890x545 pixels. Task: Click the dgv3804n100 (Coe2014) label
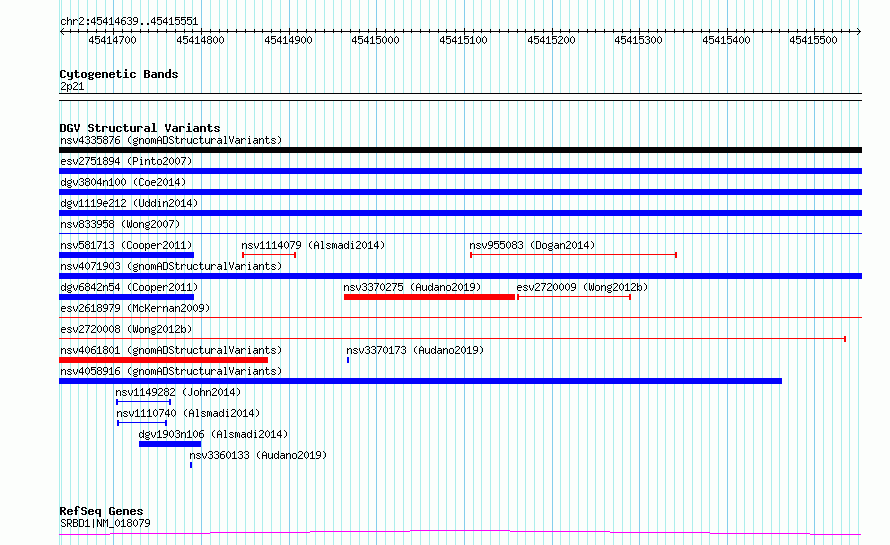click(x=123, y=182)
